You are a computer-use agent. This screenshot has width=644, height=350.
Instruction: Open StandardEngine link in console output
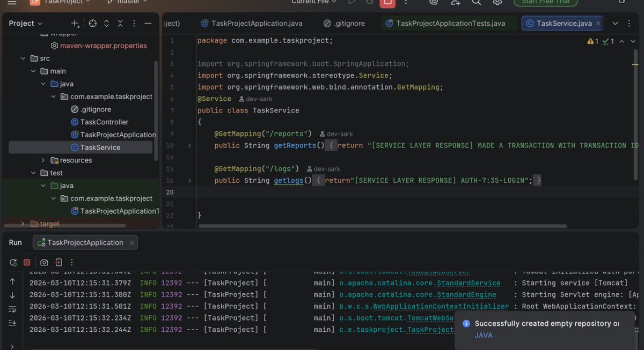tap(466, 295)
